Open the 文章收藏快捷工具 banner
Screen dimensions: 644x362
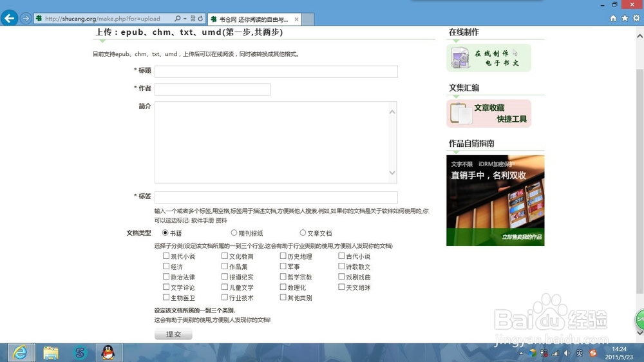click(489, 113)
